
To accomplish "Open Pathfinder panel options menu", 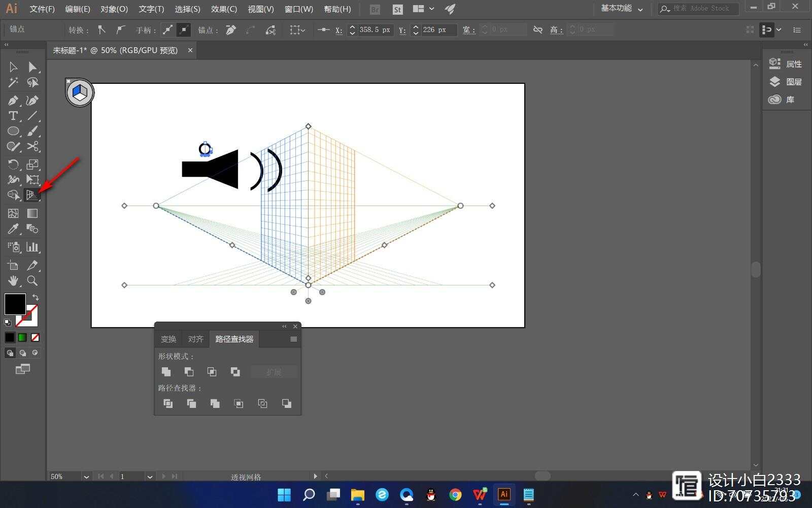I will [293, 339].
